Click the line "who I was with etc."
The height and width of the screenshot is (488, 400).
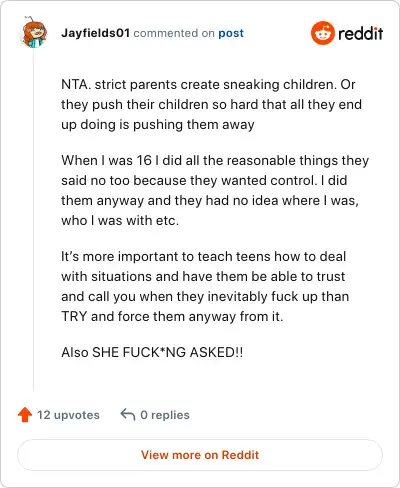coord(120,220)
